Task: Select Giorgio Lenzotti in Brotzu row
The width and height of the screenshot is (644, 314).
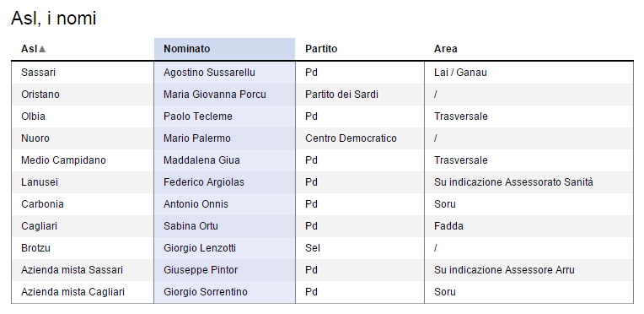Action: point(224,248)
